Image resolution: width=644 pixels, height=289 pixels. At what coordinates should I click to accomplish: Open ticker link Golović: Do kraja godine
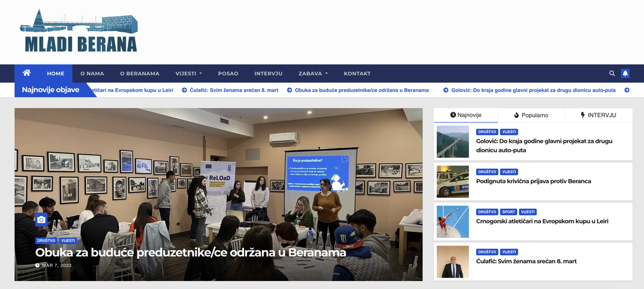pyautogui.click(x=533, y=90)
